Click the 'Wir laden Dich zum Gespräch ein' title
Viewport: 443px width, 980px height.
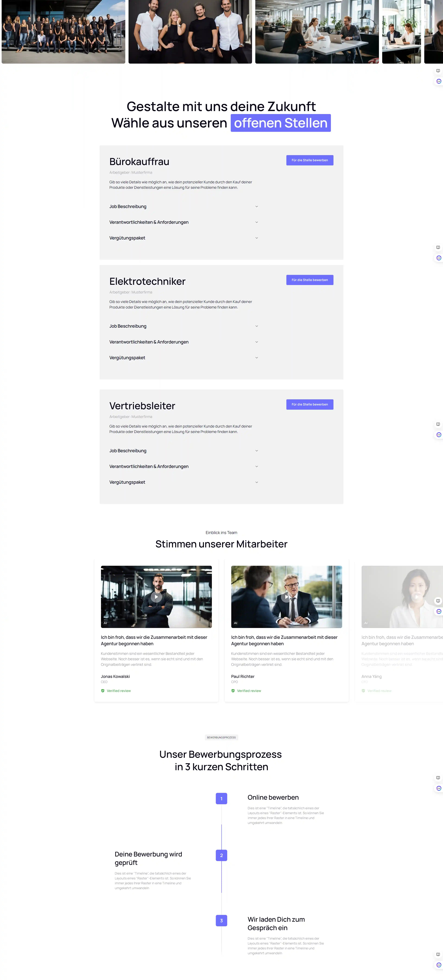tap(276, 924)
